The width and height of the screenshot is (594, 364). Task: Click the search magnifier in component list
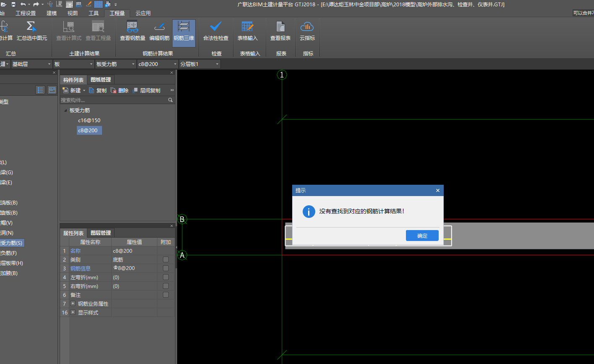click(170, 100)
